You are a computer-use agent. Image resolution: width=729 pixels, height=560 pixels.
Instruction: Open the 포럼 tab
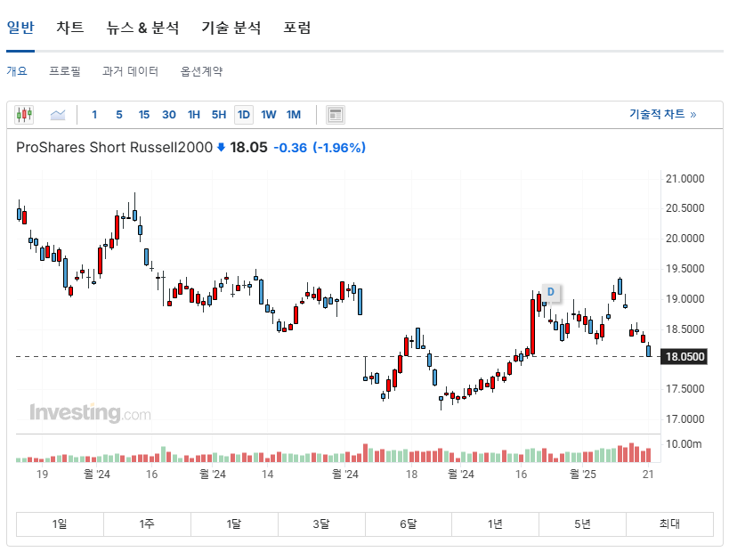pos(297,28)
